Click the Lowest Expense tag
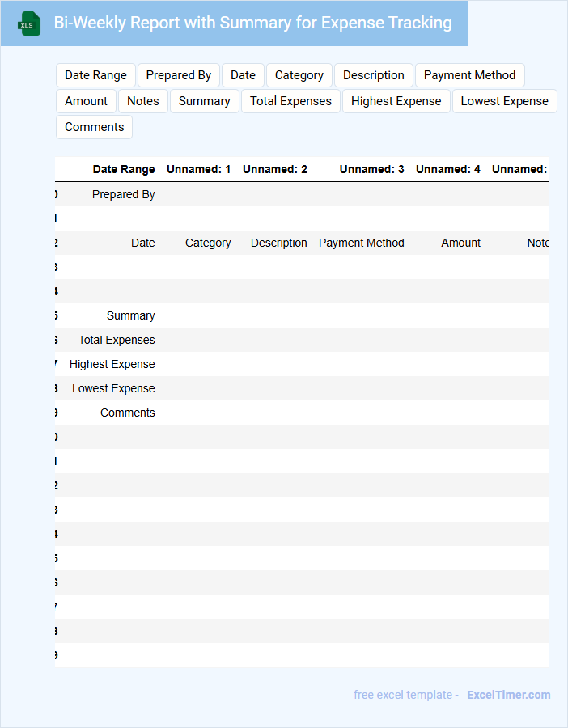Image resolution: width=568 pixels, height=728 pixels. coord(504,101)
